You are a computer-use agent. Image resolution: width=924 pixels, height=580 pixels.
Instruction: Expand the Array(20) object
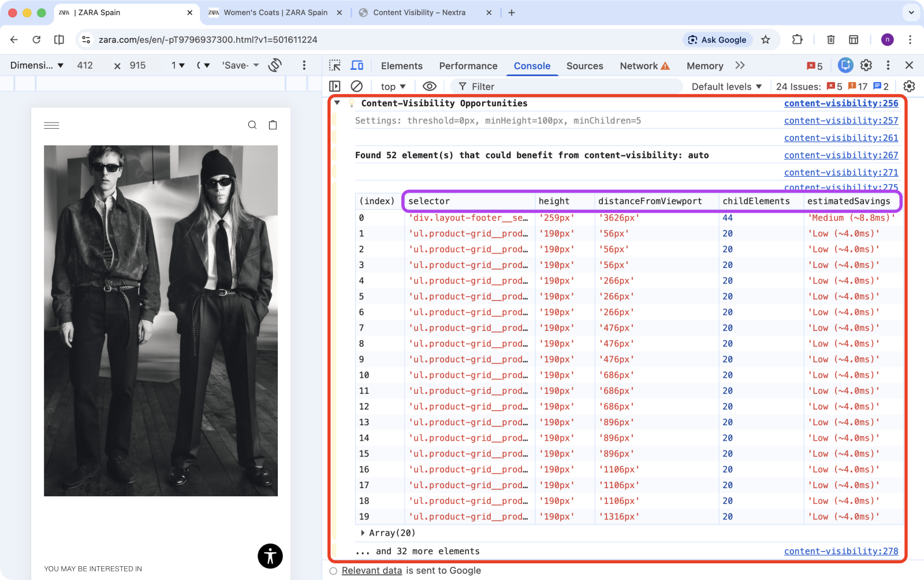pyautogui.click(x=362, y=533)
